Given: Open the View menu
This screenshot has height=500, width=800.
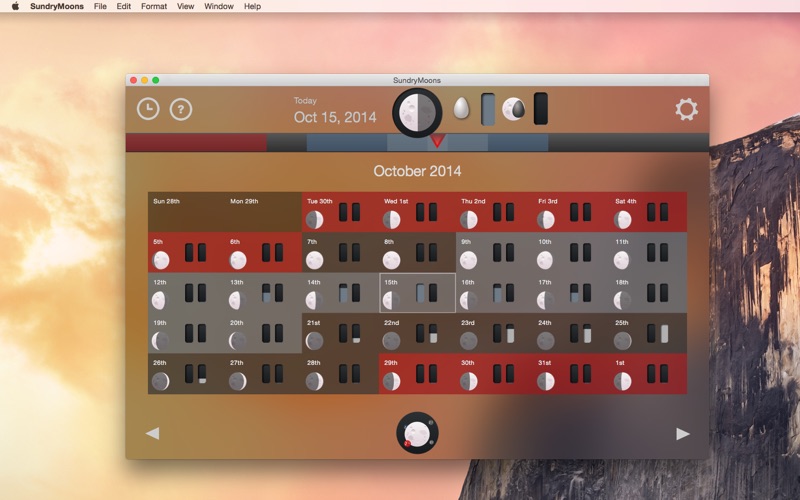Looking at the screenshot, I should point(185,6).
